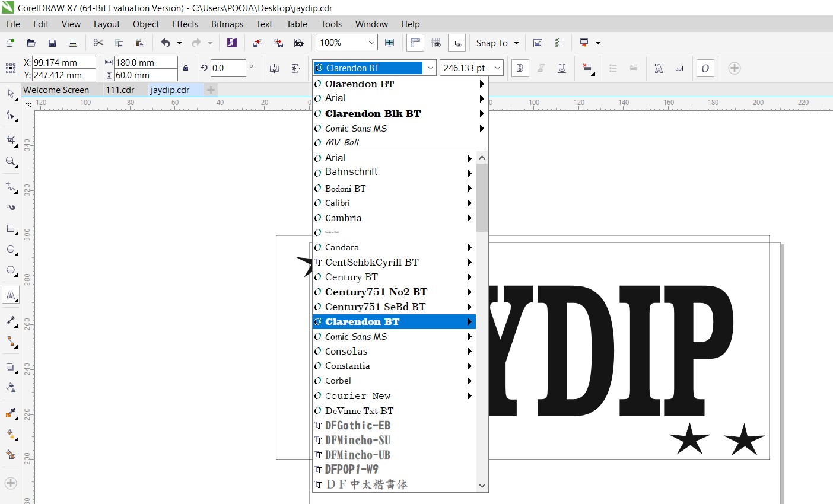Pick recently used Clarendon Blk BT

(400, 113)
